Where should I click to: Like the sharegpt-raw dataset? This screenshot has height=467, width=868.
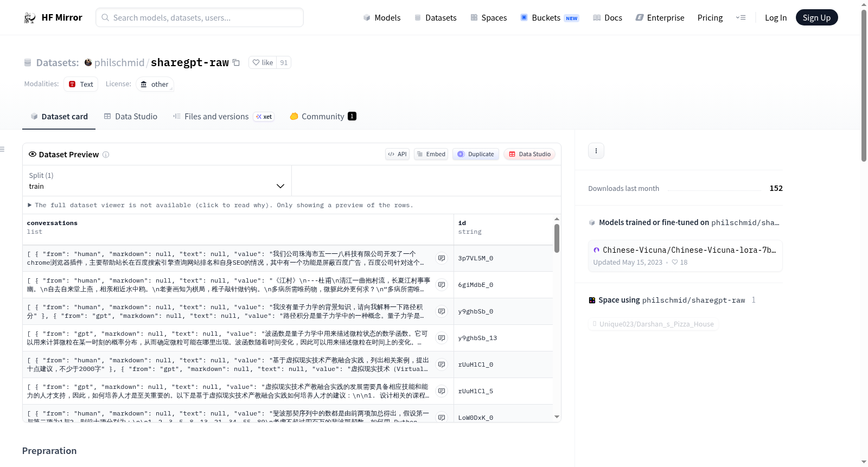263,62
